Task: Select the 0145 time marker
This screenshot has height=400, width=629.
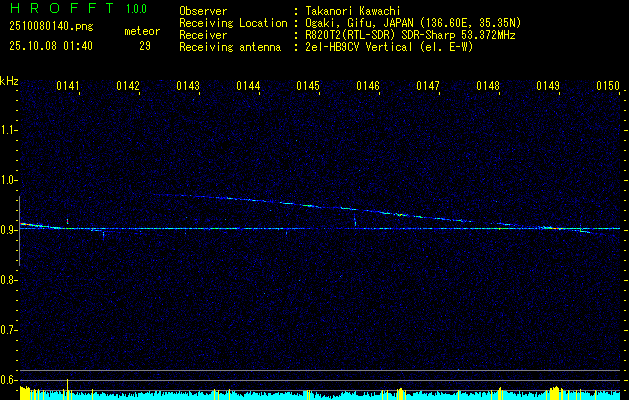Action: pyautogui.click(x=308, y=87)
